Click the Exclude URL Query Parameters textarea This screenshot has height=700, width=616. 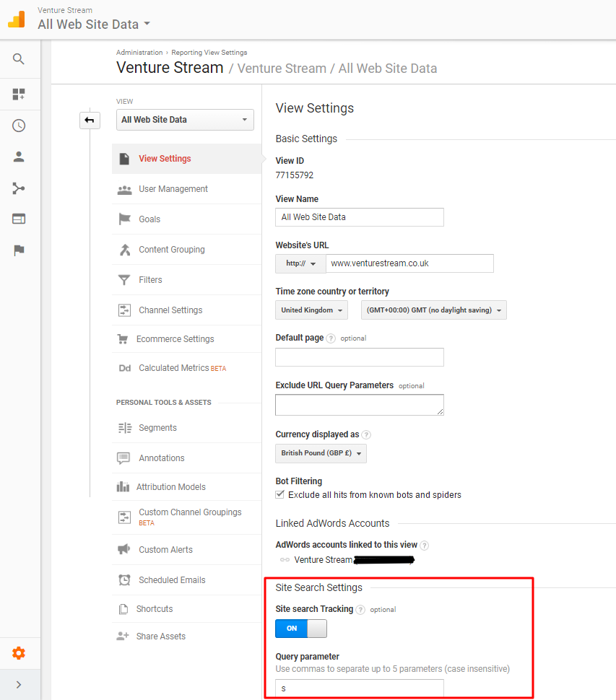[360, 405]
